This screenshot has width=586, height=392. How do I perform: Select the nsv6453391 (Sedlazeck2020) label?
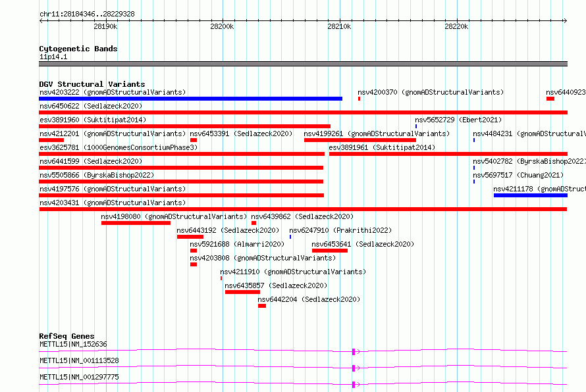tap(241, 134)
